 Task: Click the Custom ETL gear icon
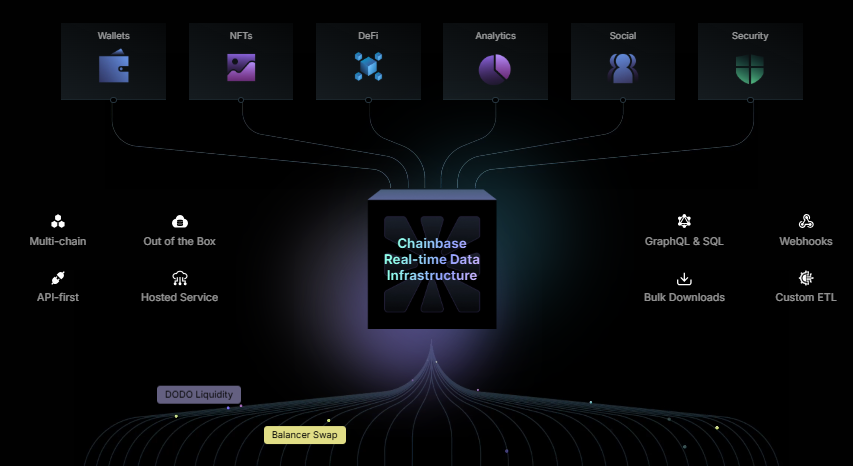[806, 278]
